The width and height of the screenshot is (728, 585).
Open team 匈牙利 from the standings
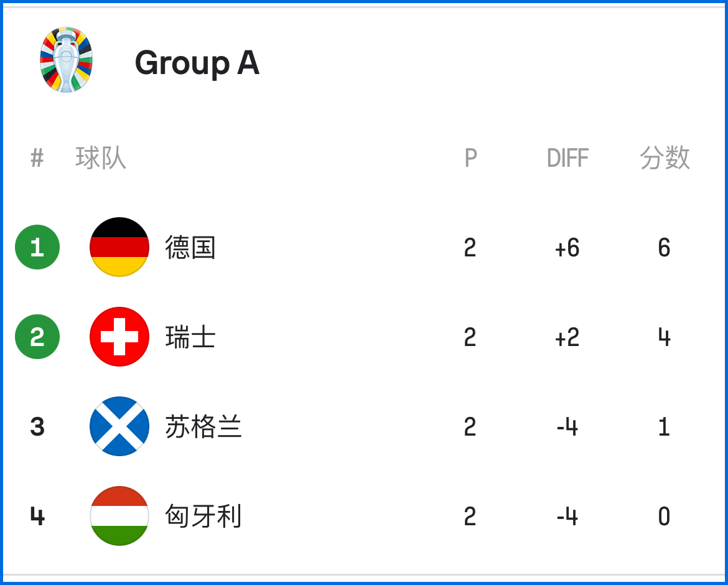(x=203, y=517)
